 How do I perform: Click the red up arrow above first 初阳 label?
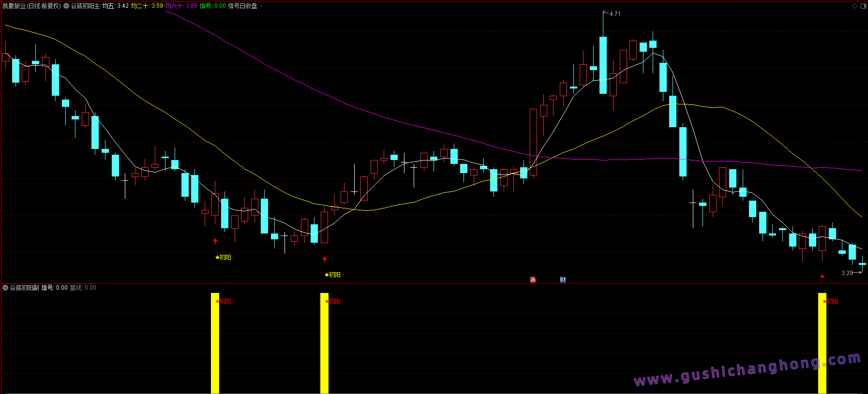coord(215,241)
